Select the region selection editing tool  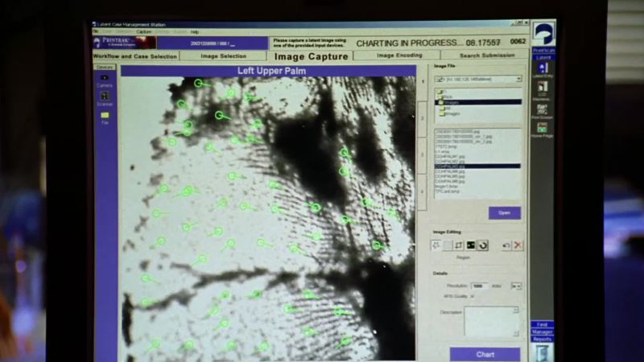click(436, 245)
